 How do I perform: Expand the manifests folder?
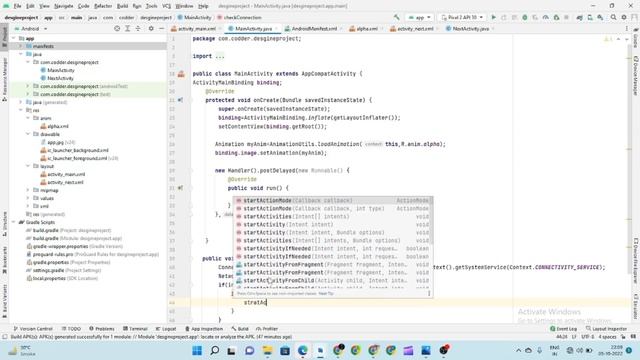click(21, 46)
